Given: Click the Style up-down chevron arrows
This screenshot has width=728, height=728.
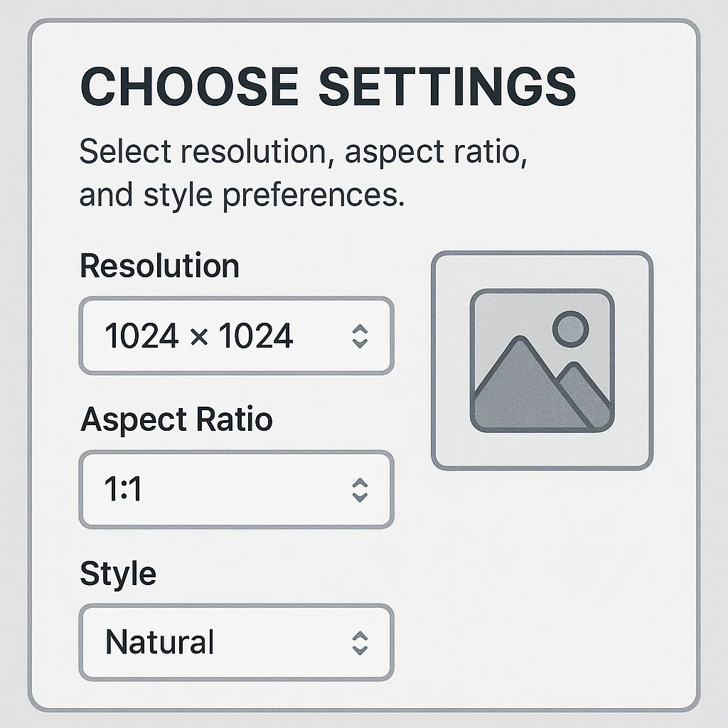Looking at the screenshot, I should pyautogui.click(x=360, y=642).
